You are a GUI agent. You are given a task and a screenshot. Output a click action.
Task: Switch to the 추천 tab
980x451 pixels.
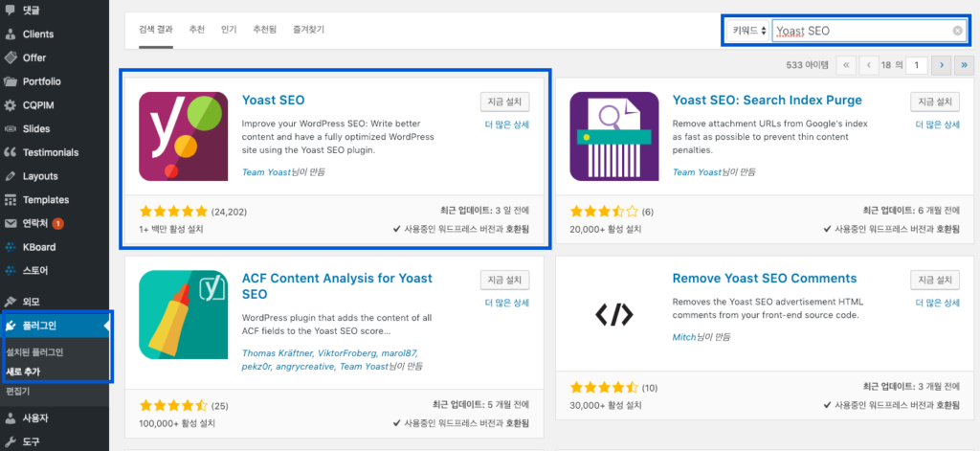coord(197,30)
